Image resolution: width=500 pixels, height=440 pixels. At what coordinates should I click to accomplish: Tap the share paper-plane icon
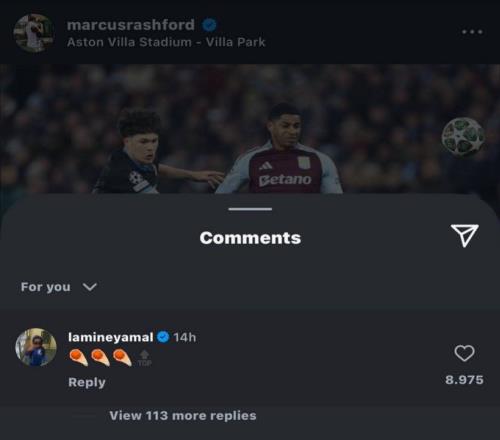[x=465, y=235]
